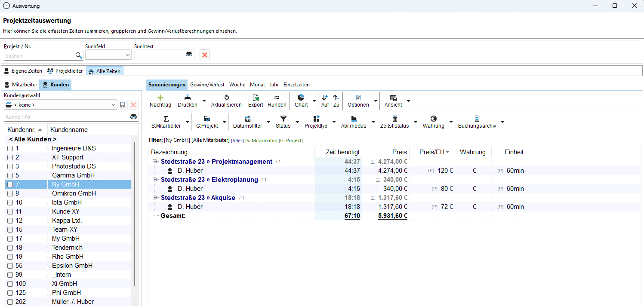This screenshot has width=644, height=306.
Task: Click the Projekt / Nr. search field
Action: click(x=40, y=55)
